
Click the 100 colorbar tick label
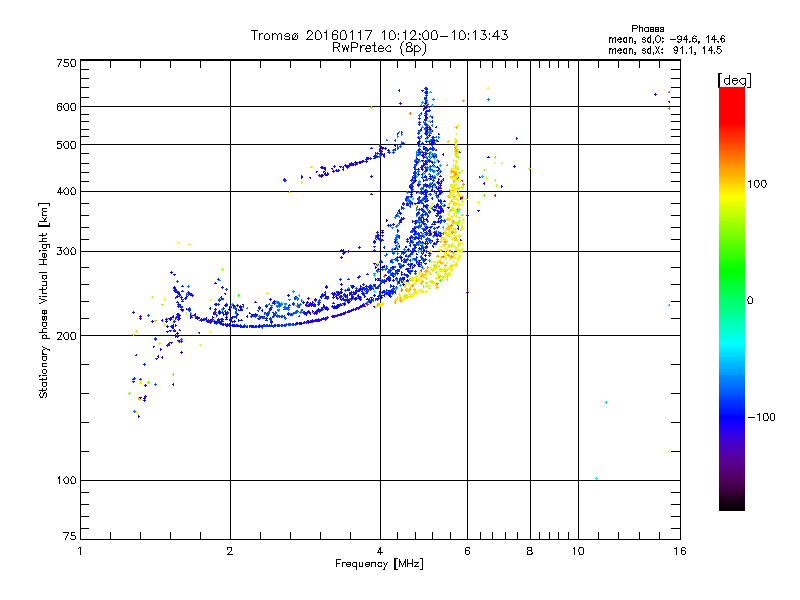(x=757, y=184)
